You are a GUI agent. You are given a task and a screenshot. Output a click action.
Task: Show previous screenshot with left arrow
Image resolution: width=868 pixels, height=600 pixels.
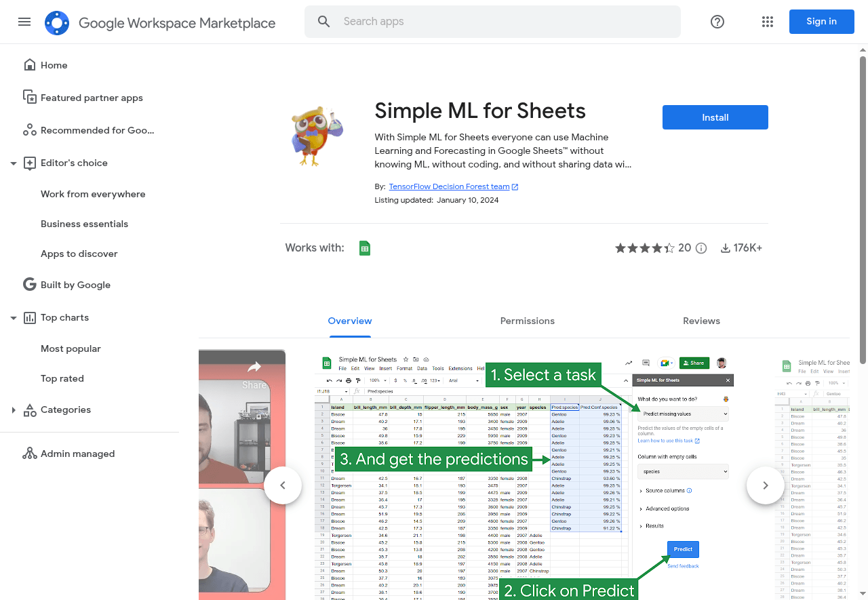click(x=283, y=485)
